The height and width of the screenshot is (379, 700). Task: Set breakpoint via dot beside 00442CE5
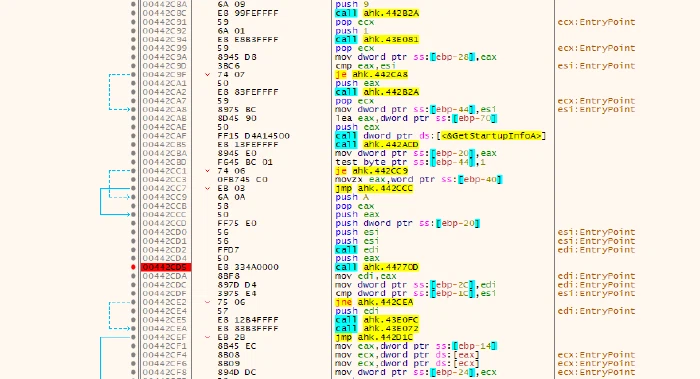pos(133,320)
